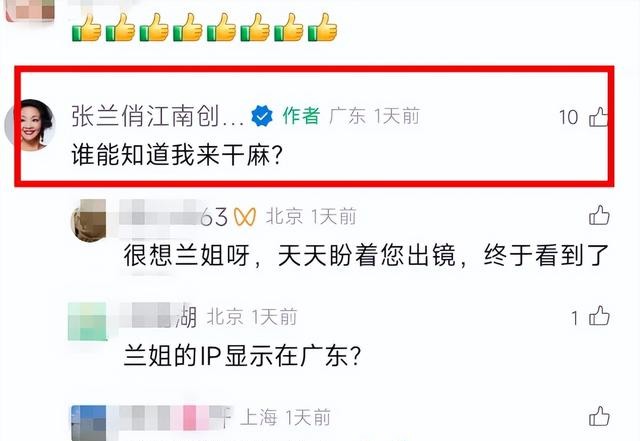The height and width of the screenshot is (441, 640).
Task: Like the comment '兰姐的IP显示在广东？'
Action: click(599, 316)
